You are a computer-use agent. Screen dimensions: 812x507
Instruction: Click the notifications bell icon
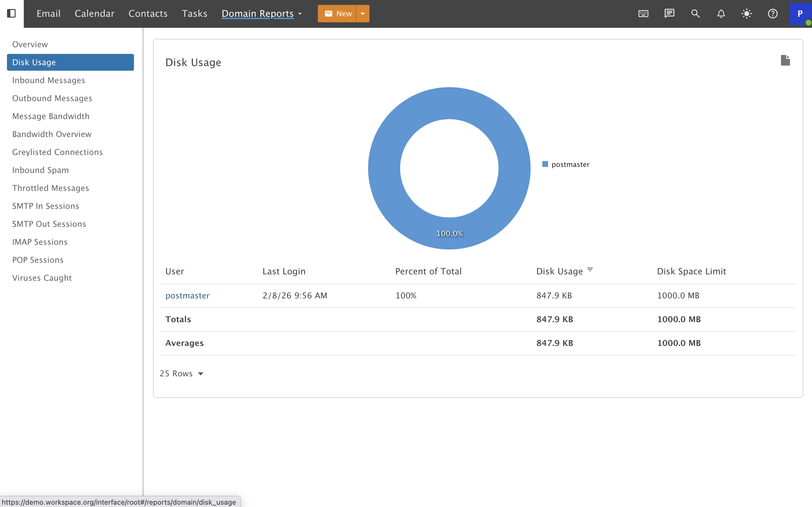tap(721, 13)
